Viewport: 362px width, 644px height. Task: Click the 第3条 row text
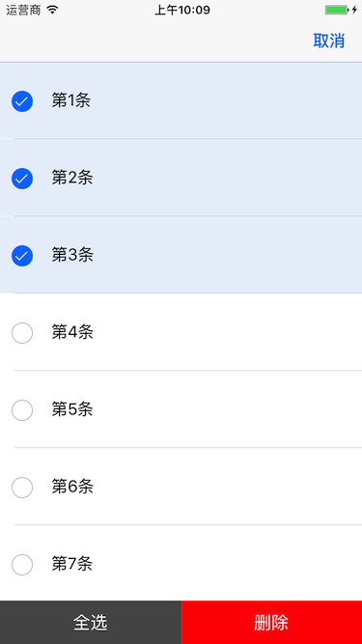tap(72, 255)
